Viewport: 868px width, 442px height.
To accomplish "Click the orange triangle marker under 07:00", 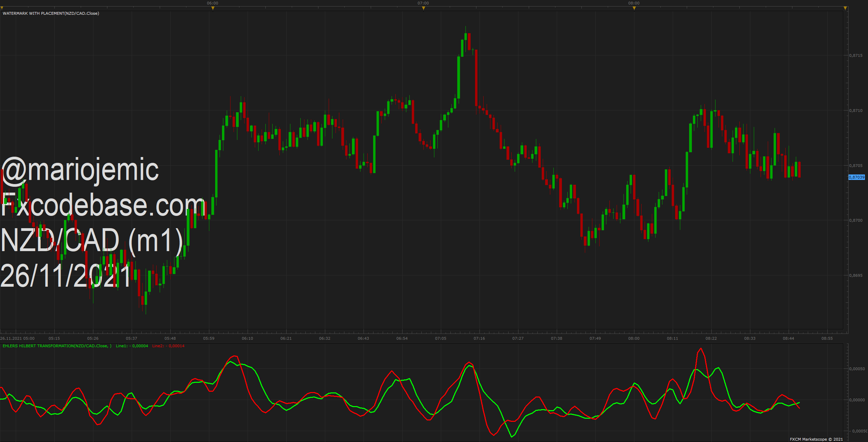I will point(423,8).
